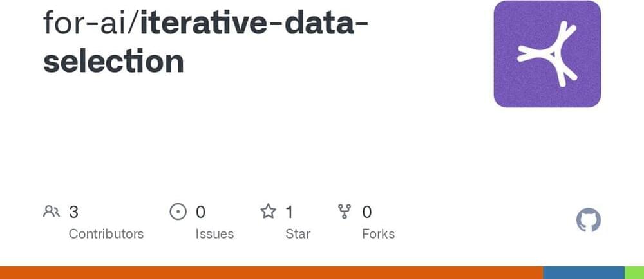This screenshot has width=644, height=279.
Task: Click the Contributors people icon
Action: point(51,212)
